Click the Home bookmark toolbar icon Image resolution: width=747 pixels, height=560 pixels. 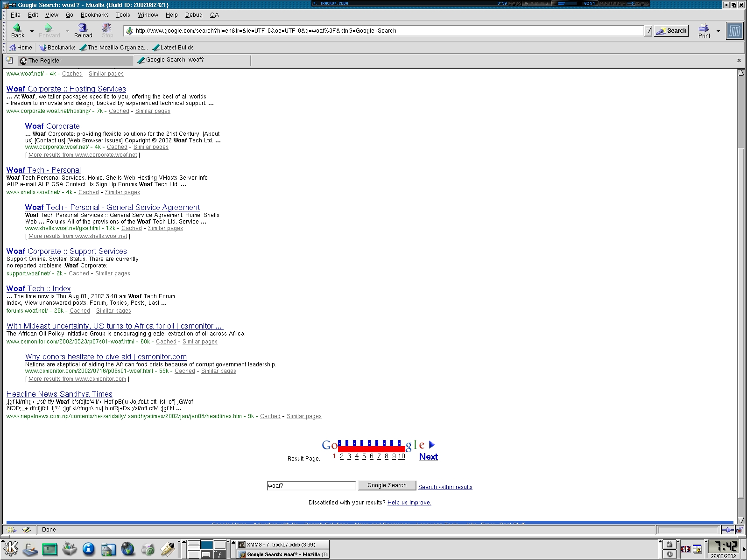[x=21, y=48]
